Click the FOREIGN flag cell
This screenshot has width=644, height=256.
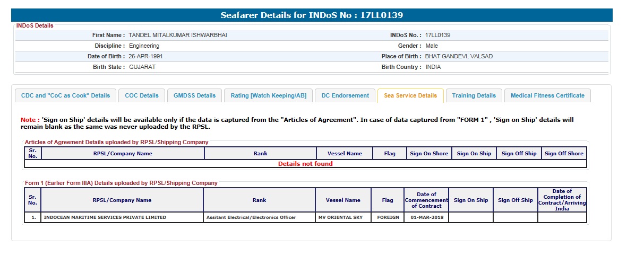pyautogui.click(x=388, y=217)
